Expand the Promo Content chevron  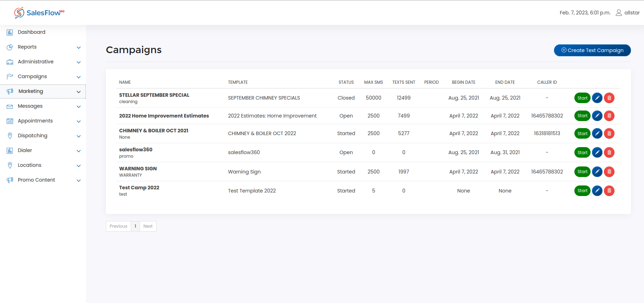[x=79, y=181]
